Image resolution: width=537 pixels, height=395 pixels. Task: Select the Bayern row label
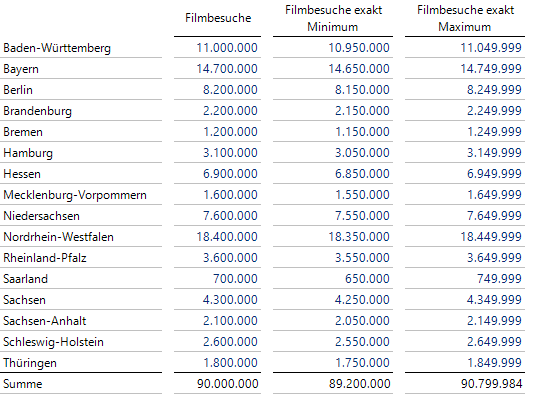(x=21, y=69)
